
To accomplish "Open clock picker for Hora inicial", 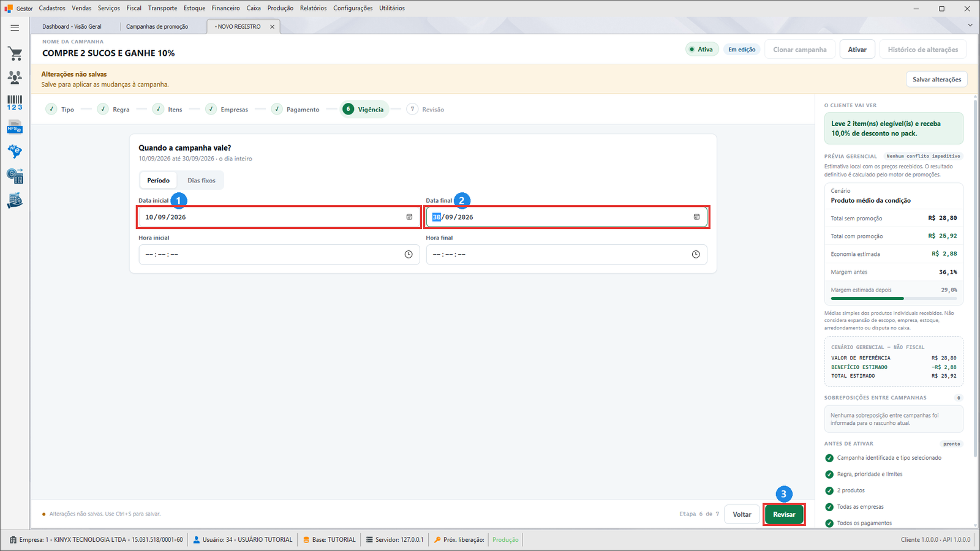I will pyautogui.click(x=409, y=255).
